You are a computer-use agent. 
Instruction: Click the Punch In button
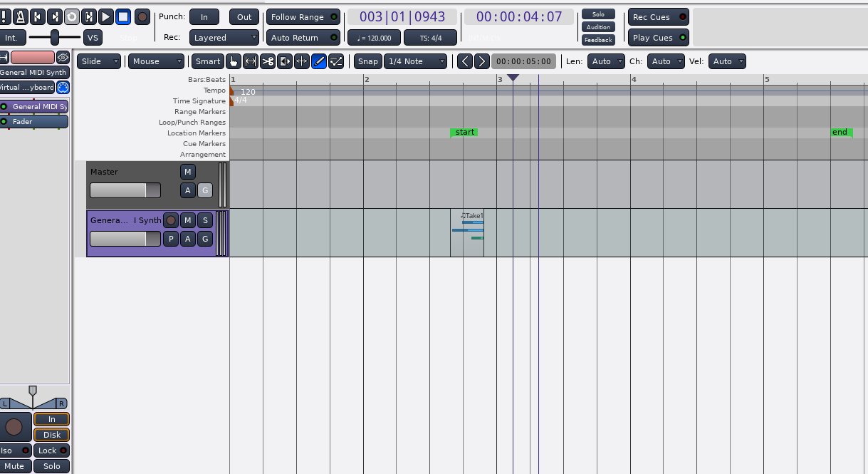(x=204, y=17)
